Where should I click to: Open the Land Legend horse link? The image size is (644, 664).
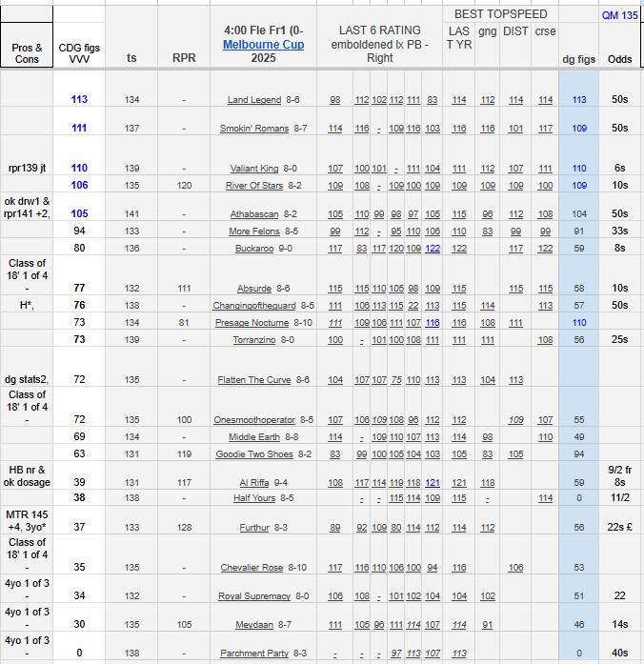click(x=254, y=99)
